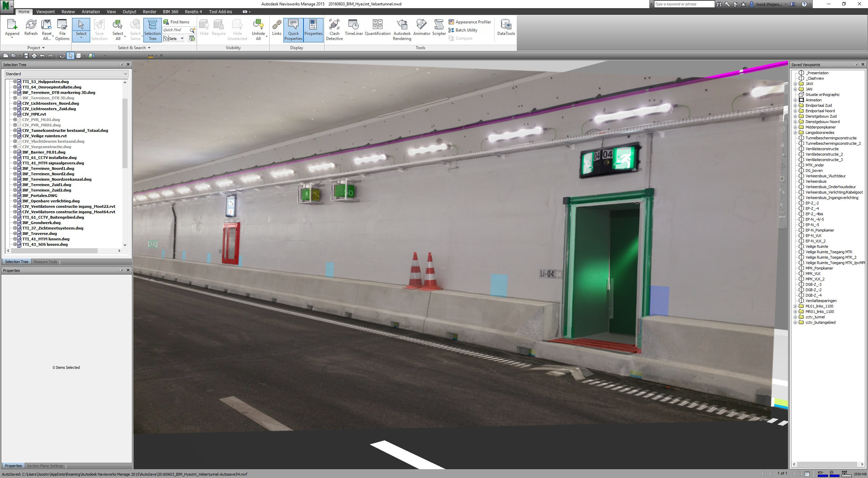Expand the Dienstgebouw Noord viewpoint folder
Image resolution: width=868 pixels, height=478 pixels.
click(795, 122)
